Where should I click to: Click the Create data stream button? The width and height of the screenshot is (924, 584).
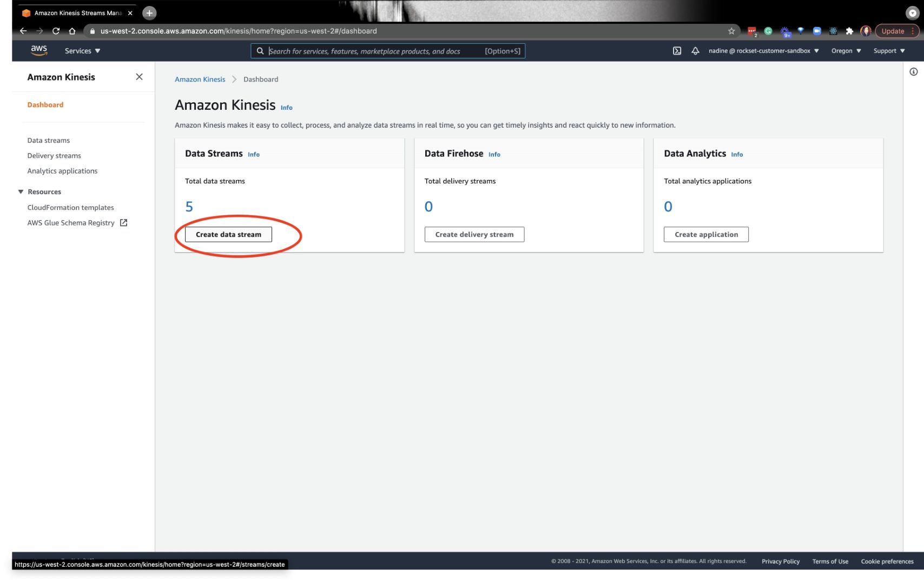point(228,235)
